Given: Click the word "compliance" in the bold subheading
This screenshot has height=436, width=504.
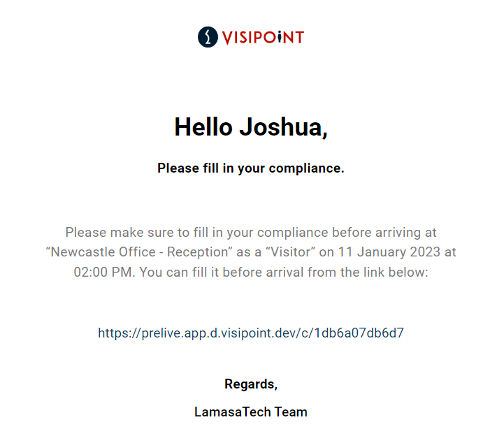Looking at the screenshot, I should [306, 168].
